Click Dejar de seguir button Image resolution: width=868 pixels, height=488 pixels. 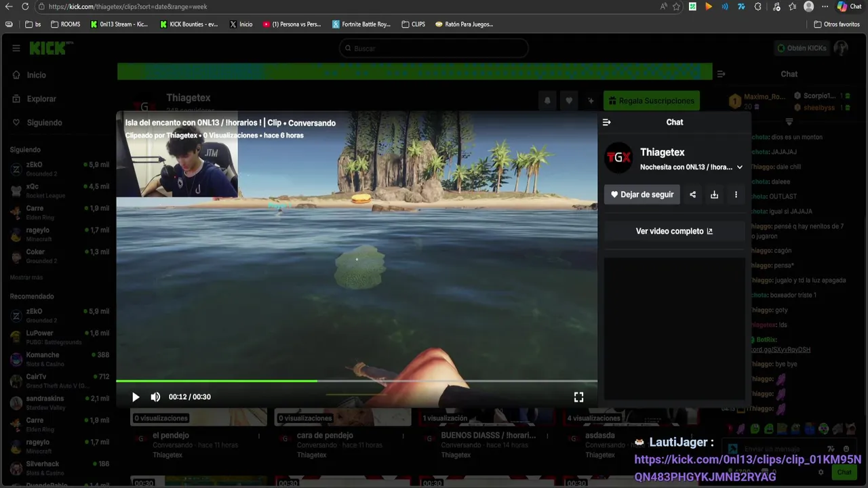(x=642, y=195)
